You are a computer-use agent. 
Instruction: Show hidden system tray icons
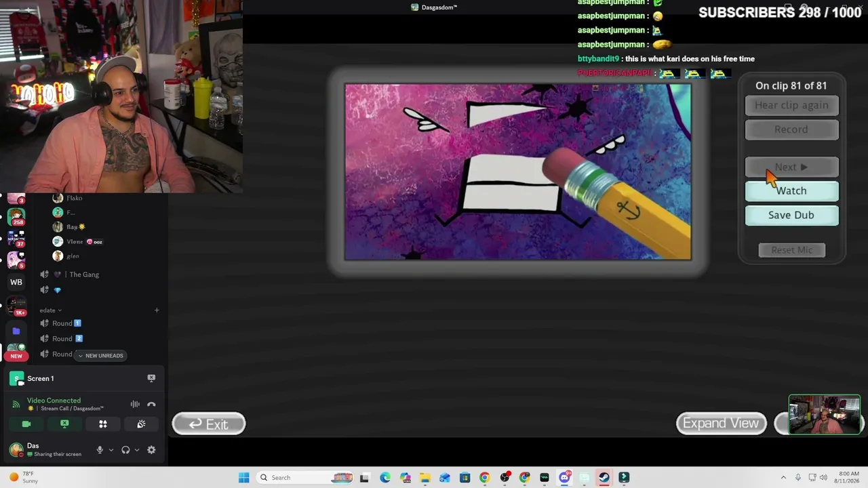tap(783, 478)
